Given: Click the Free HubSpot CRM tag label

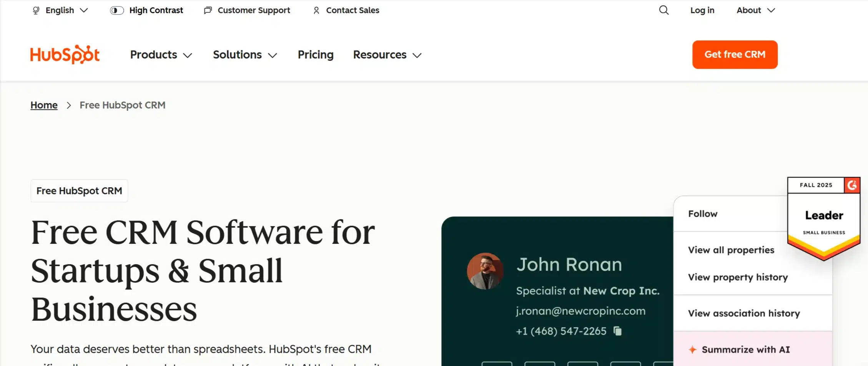Looking at the screenshot, I should point(79,191).
